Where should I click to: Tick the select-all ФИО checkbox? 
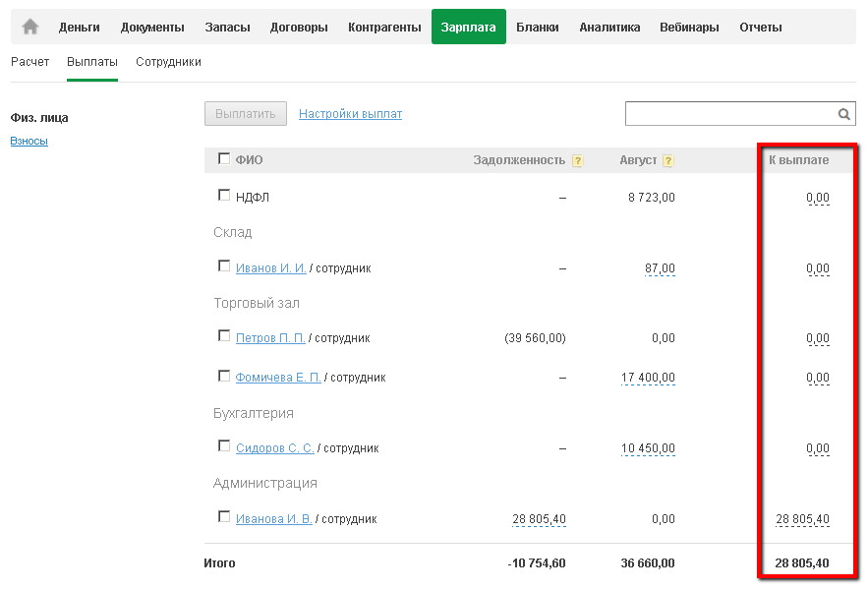[224, 158]
